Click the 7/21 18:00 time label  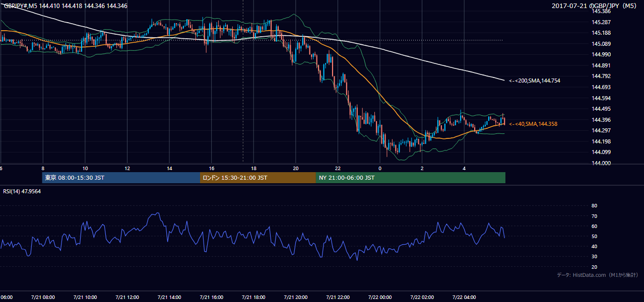(253, 297)
